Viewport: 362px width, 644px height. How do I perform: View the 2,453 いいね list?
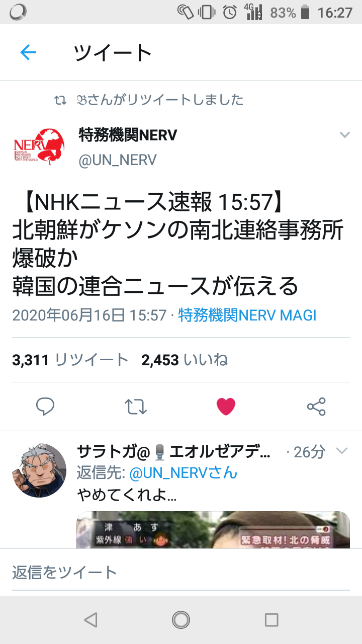pyautogui.click(x=185, y=360)
